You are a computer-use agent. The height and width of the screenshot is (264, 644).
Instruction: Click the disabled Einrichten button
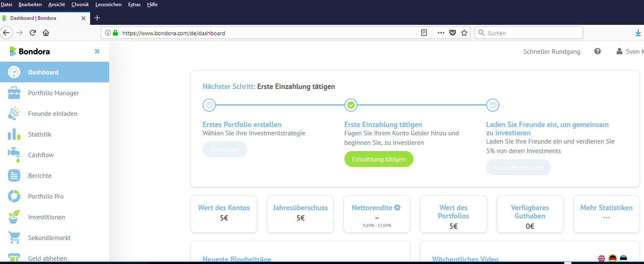(x=225, y=149)
